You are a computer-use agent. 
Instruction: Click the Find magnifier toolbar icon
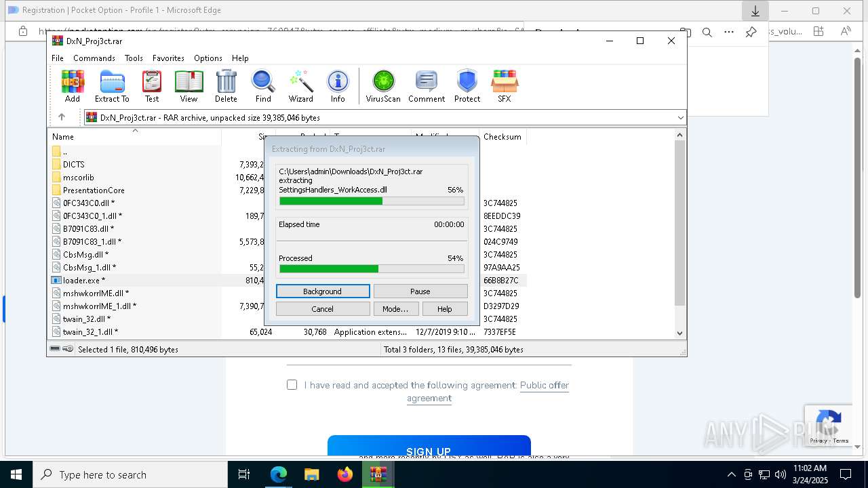(x=263, y=86)
